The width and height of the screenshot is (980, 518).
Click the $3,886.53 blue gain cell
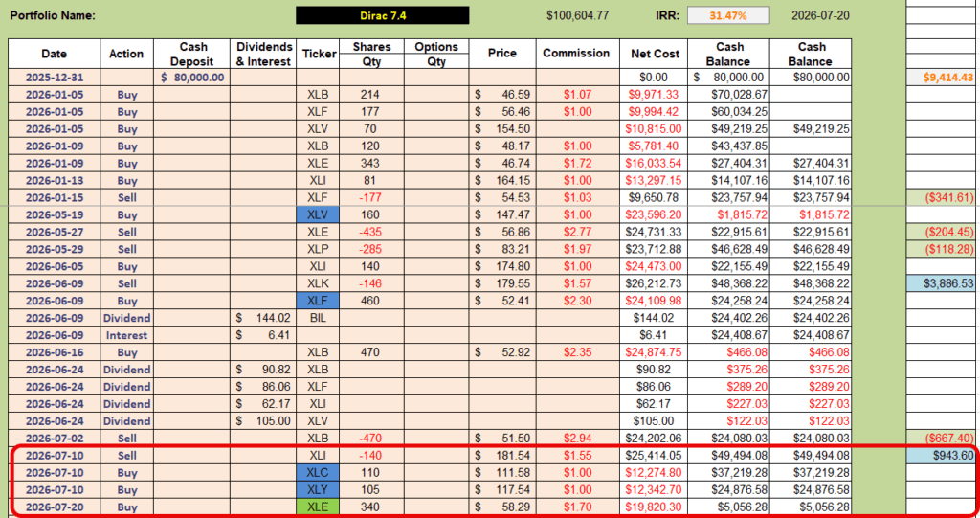point(941,283)
